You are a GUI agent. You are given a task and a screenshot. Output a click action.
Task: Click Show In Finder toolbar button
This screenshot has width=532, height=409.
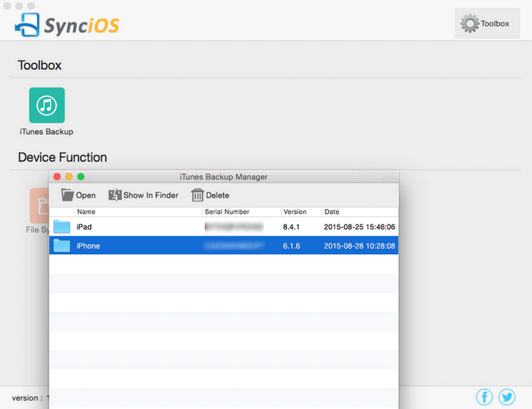coord(144,195)
